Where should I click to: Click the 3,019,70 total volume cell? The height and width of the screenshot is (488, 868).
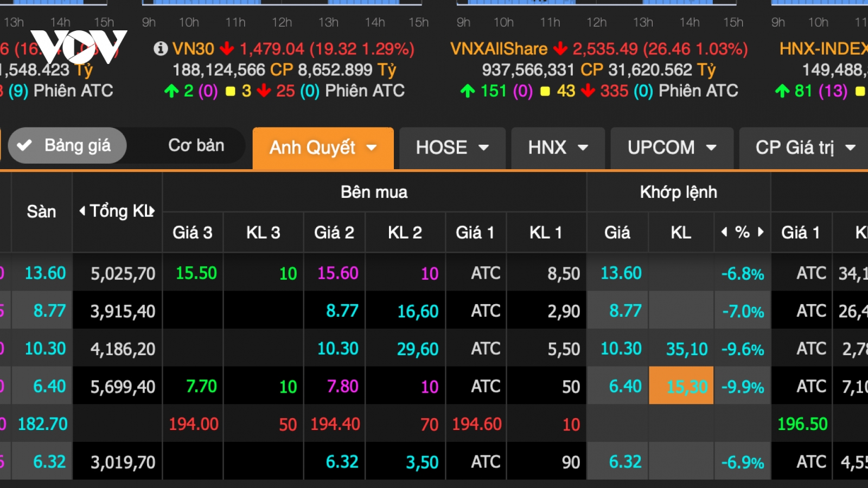tap(118, 462)
